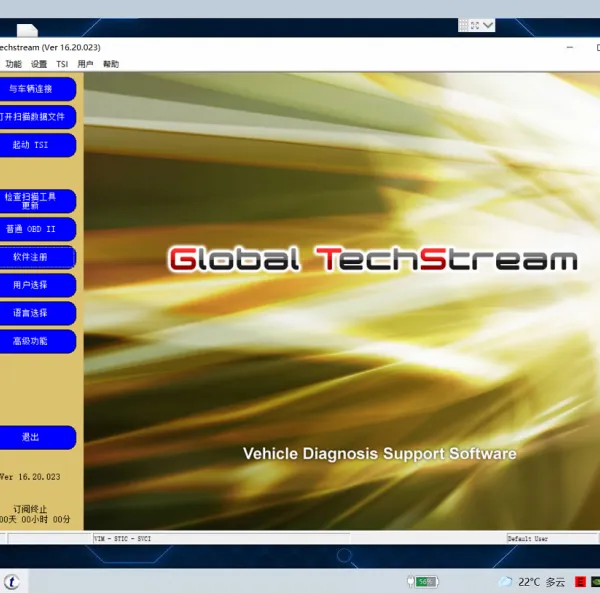Click Default User status bar entry
Viewport: 600px width, 593px height.
[527, 539]
